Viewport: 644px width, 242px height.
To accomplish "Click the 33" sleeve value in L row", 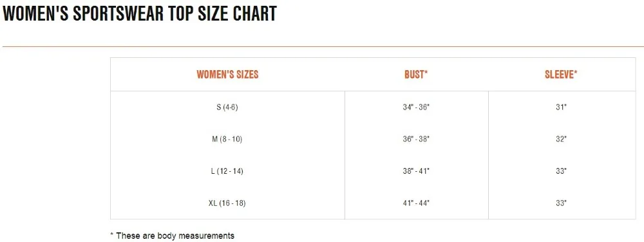I will (x=562, y=171).
